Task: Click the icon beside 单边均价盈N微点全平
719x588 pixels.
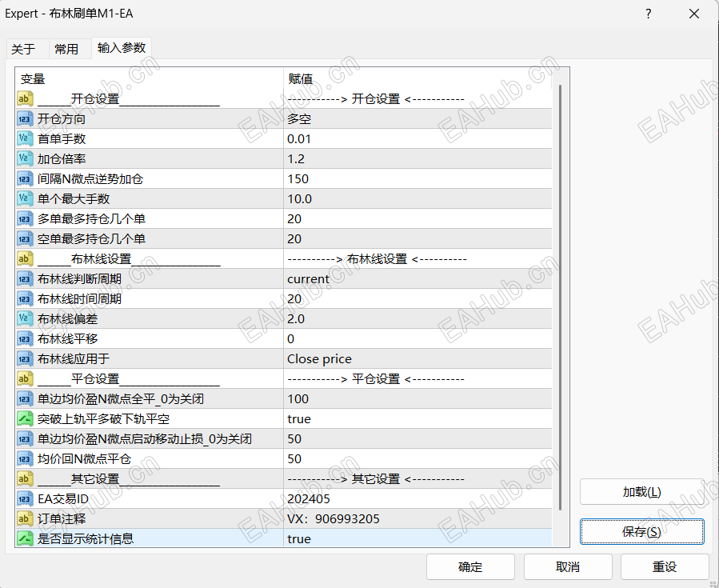Action: pyautogui.click(x=25, y=399)
